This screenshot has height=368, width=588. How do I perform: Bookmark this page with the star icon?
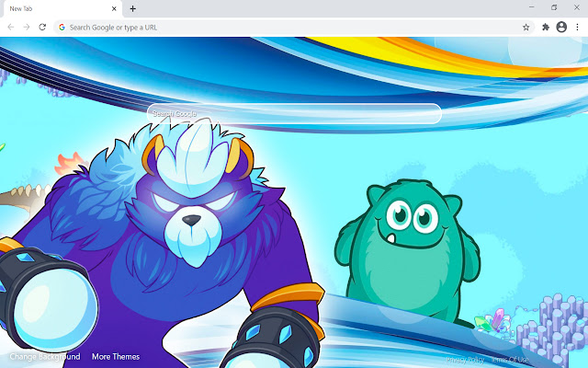point(526,27)
